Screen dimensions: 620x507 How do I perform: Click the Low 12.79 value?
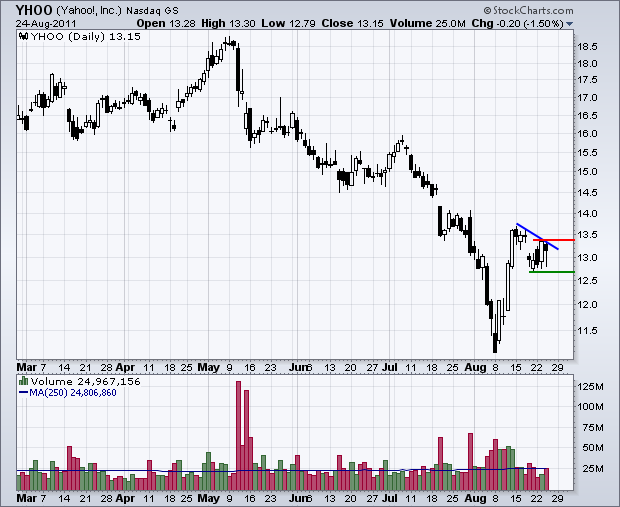click(288, 23)
